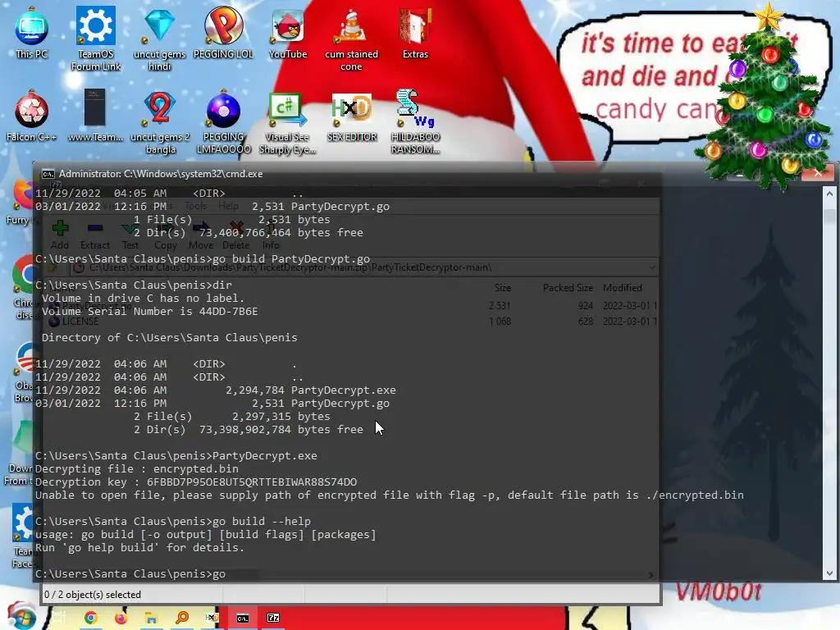
Task: Open Task View on the taskbar
Action: coord(59,618)
